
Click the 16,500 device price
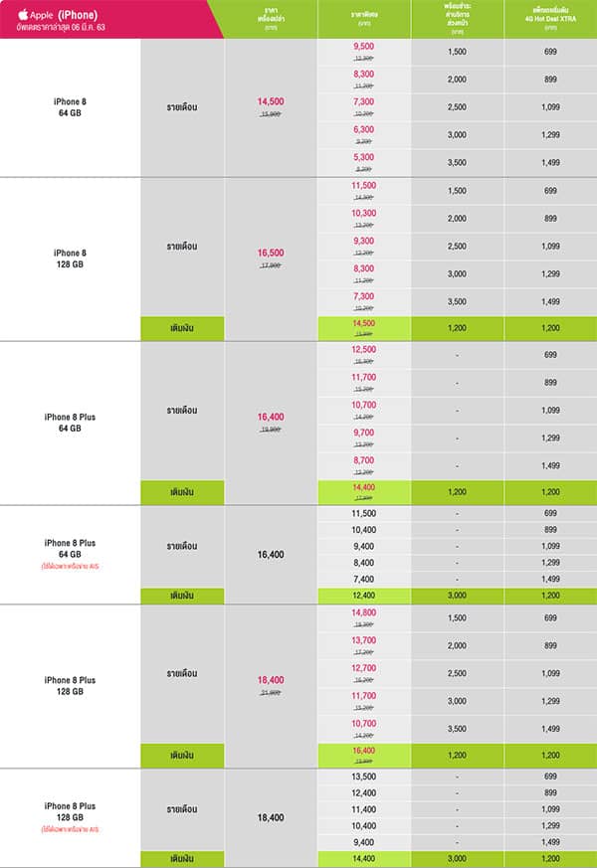tap(271, 253)
